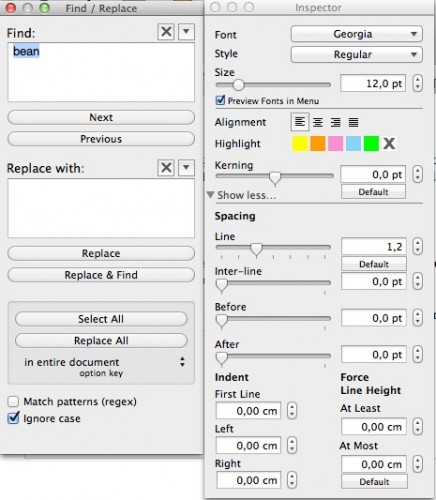Click the font size stepper control
Image resolution: width=436 pixels, height=500 pixels.
pyautogui.click(x=417, y=83)
